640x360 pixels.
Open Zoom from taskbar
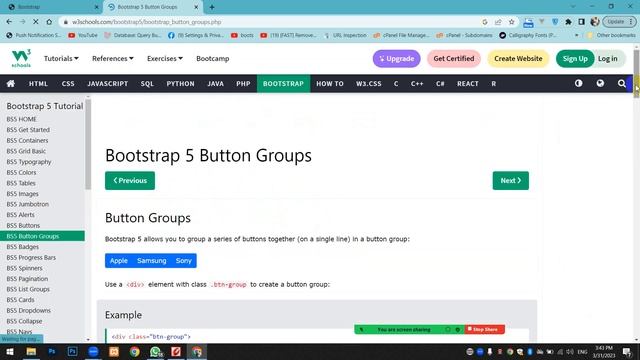pos(93,351)
